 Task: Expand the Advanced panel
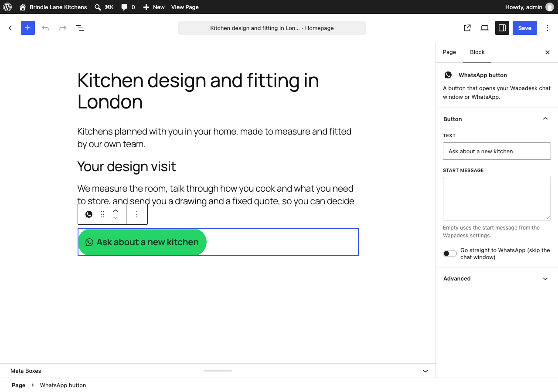(497, 279)
